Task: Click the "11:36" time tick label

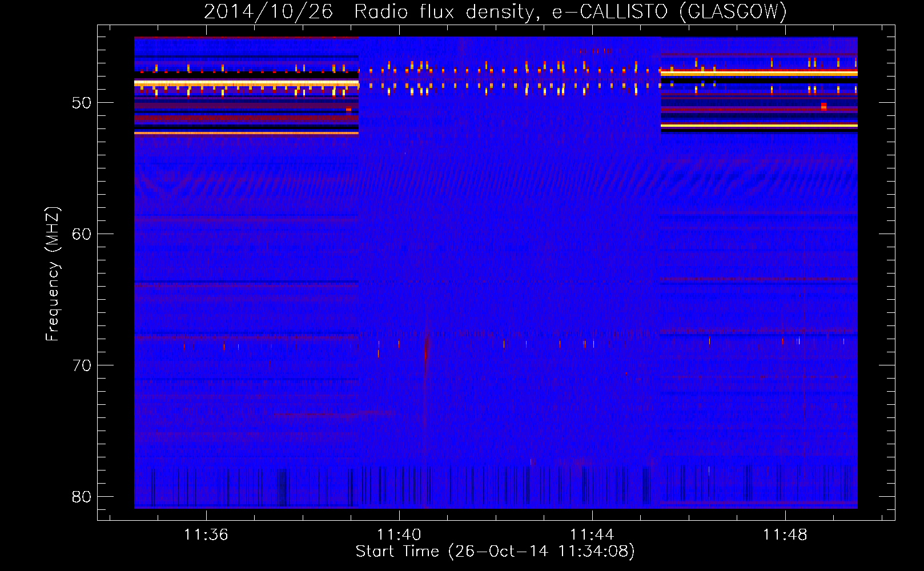Action: [206, 534]
